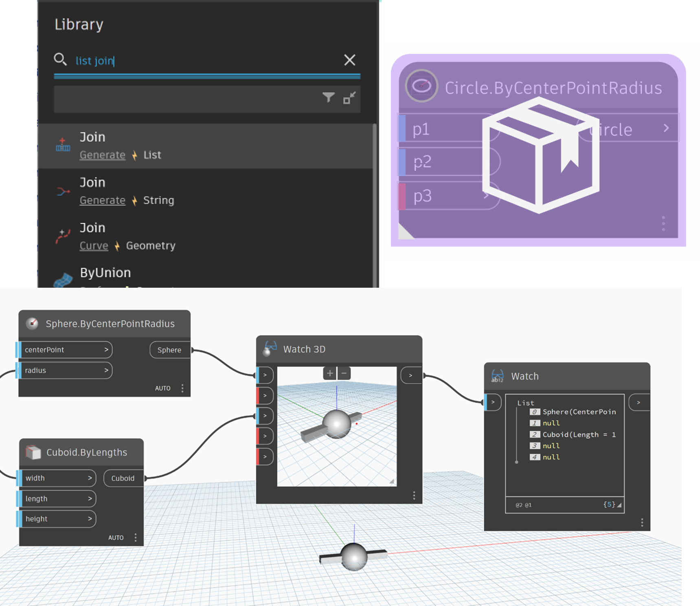
Task: Click the Join Curve node icon
Action: 63,236
